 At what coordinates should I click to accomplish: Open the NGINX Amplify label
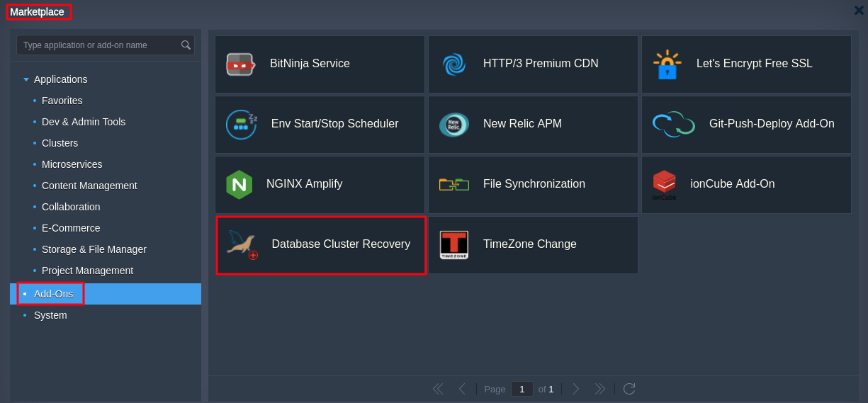pyautogui.click(x=305, y=184)
